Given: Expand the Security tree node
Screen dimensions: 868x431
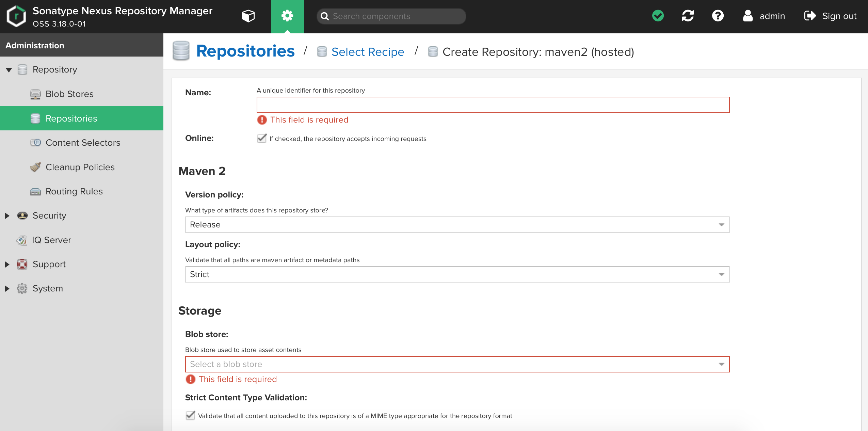Looking at the screenshot, I should click(x=7, y=215).
